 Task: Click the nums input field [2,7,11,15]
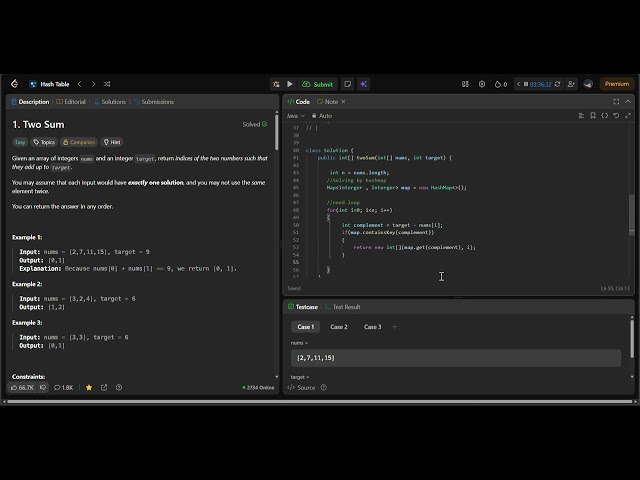click(456, 358)
